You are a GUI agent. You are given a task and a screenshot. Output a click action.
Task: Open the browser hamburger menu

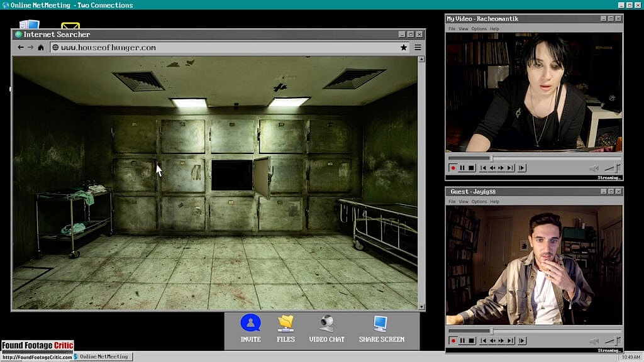418,47
